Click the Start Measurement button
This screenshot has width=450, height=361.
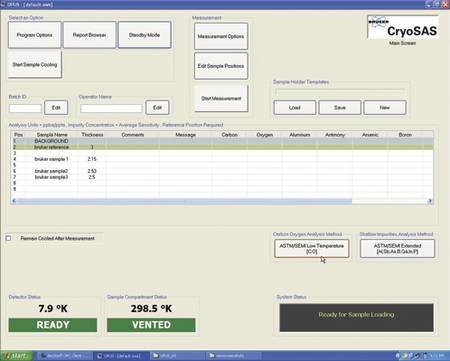(x=221, y=98)
